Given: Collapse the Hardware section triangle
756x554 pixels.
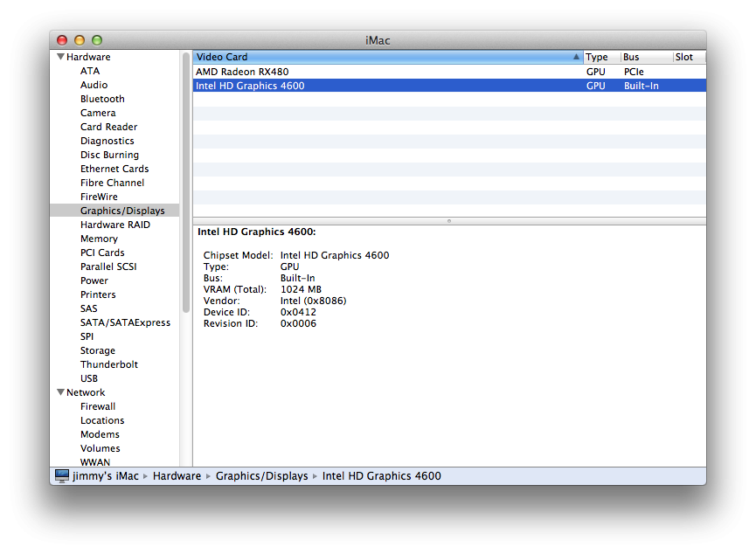Looking at the screenshot, I should (61, 57).
